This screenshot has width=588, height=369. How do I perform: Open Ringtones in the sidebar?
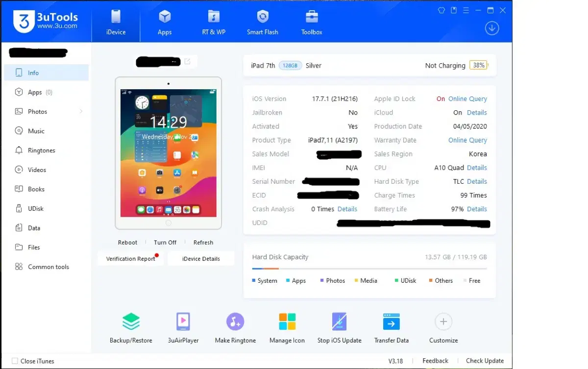[x=46, y=150]
